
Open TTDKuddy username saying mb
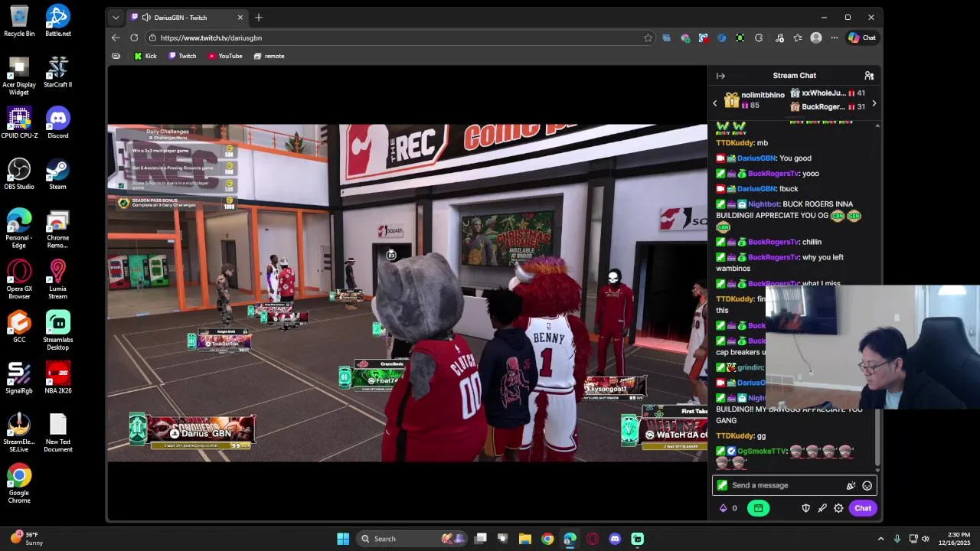tap(735, 143)
